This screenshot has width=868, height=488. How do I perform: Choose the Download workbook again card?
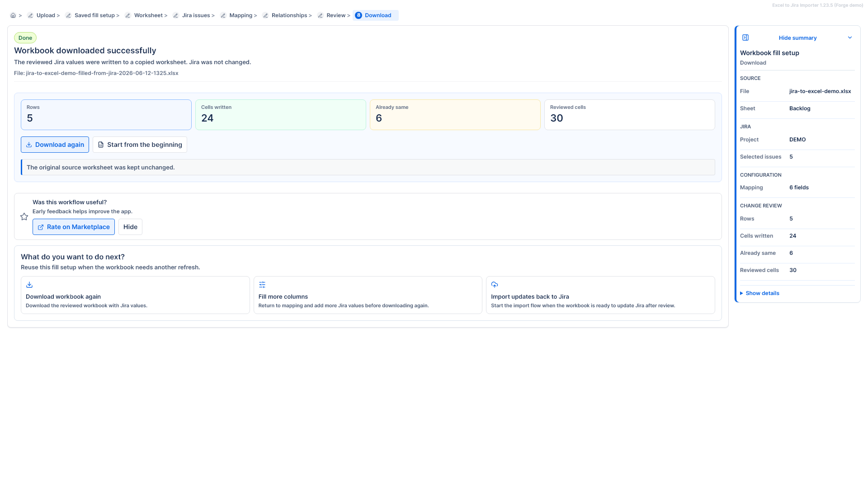click(135, 295)
